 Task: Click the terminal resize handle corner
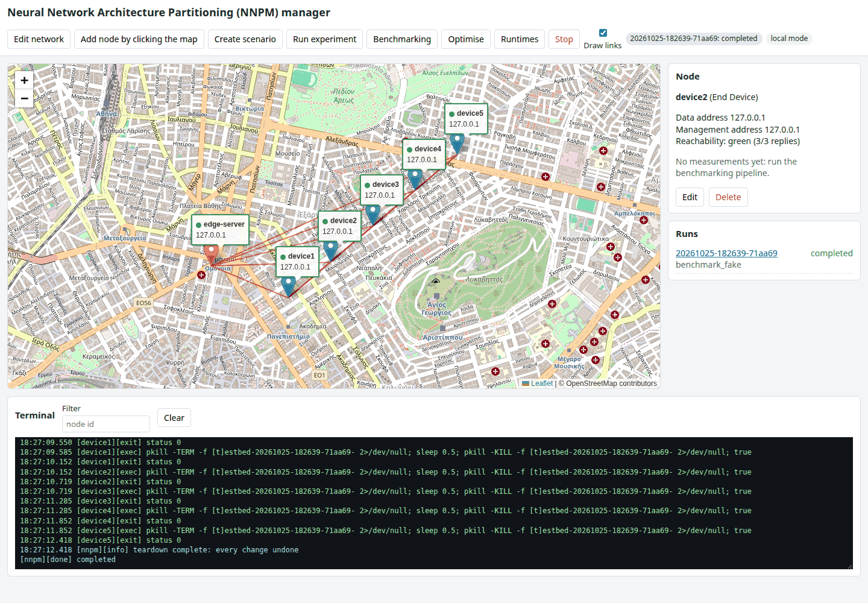tap(849, 566)
